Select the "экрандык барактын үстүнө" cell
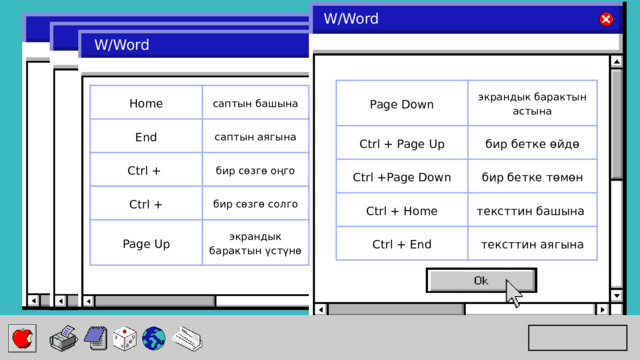640x360 pixels. coord(256,243)
